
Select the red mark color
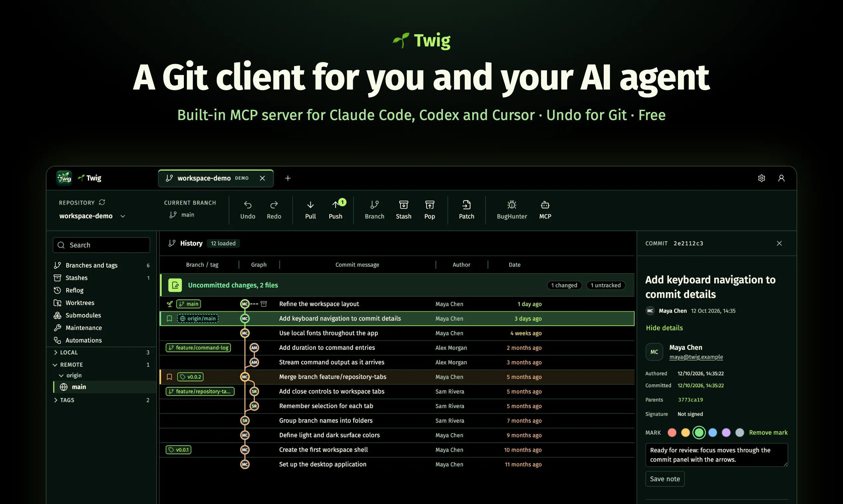672,432
